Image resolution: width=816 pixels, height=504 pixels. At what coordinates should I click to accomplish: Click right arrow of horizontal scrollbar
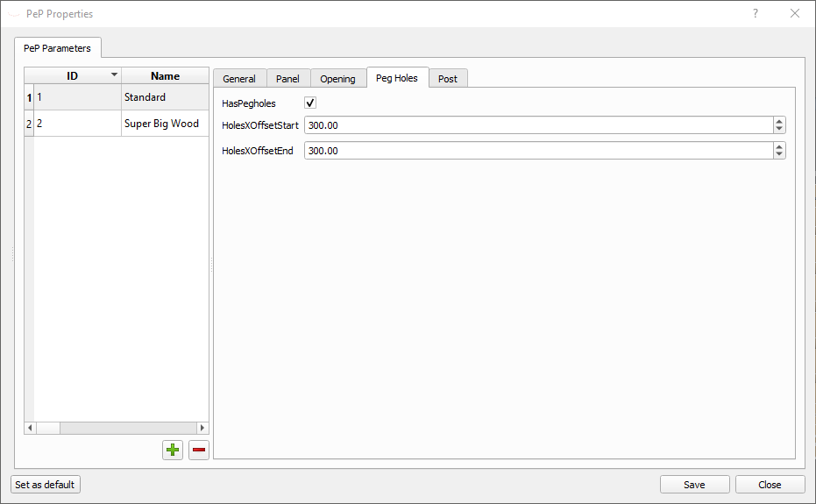pos(202,428)
